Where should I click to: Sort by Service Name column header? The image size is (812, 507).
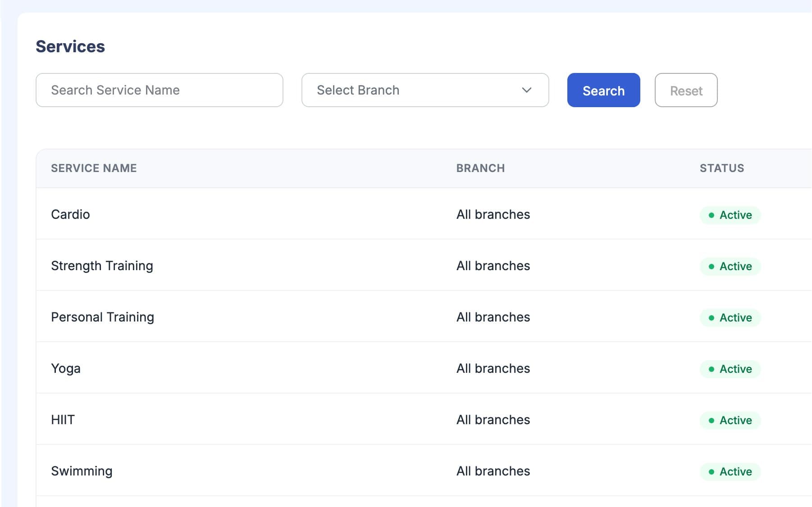pyautogui.click(x=94, y=168)
